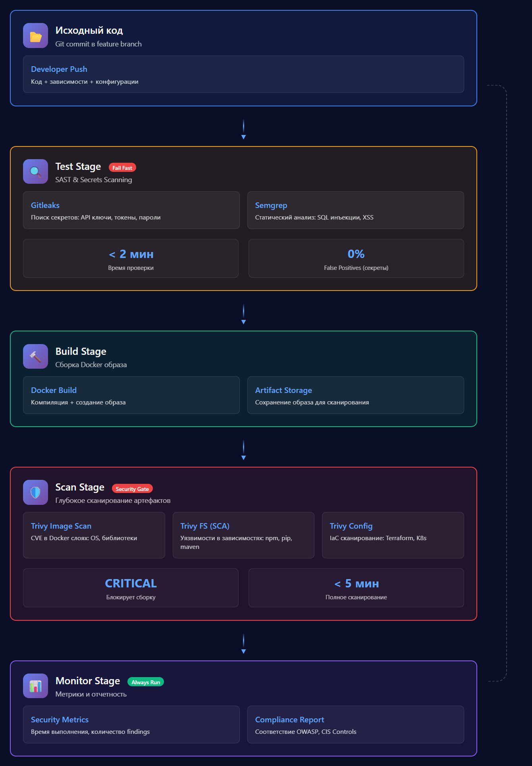This screenshot has height=766, width=532.
Task: Click the 'Build Stage' heading
Action: click(x=81, y=352)
